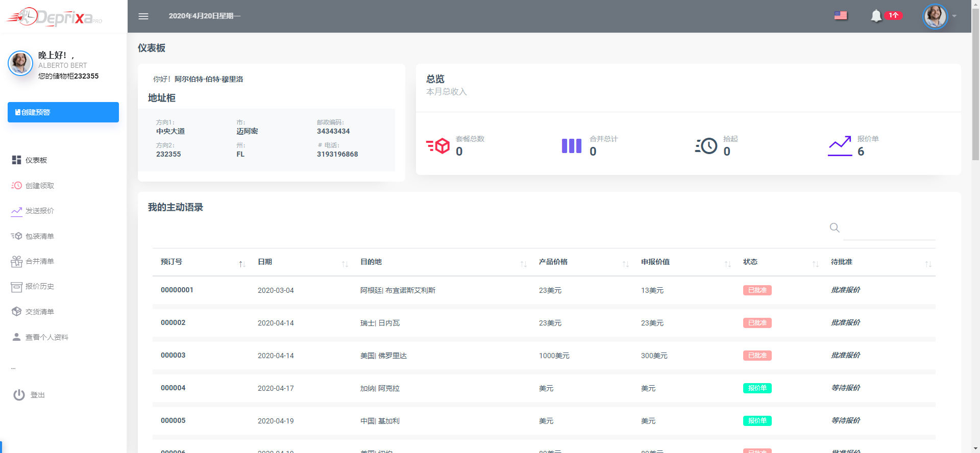
Task: Sort table by 待批准 column
Action: tap(879, 262)
